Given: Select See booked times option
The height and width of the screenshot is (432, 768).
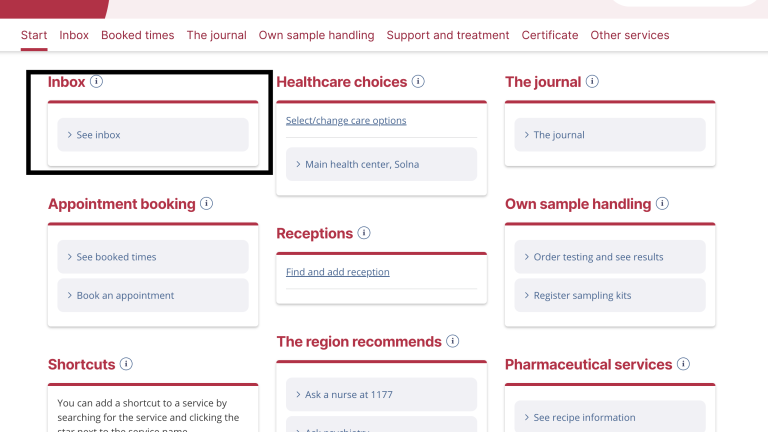Looking at the screenshot, I should 153,257.
